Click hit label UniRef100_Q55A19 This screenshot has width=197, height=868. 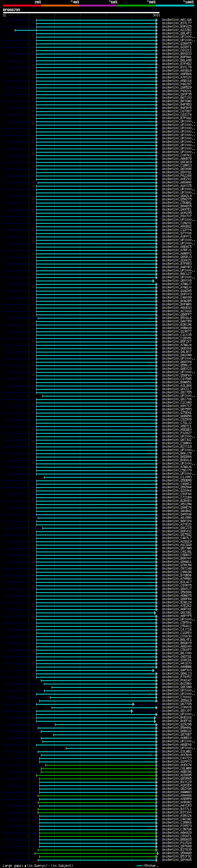coord(176,700)
